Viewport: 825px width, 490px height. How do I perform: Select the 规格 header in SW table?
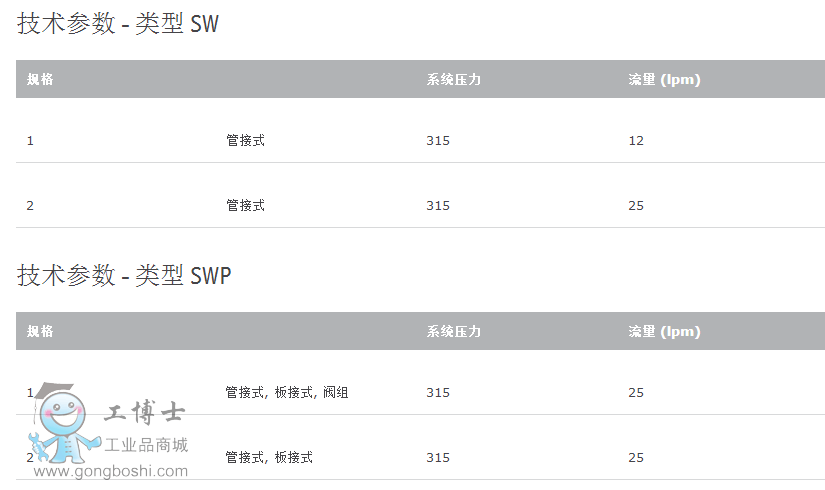40,79
